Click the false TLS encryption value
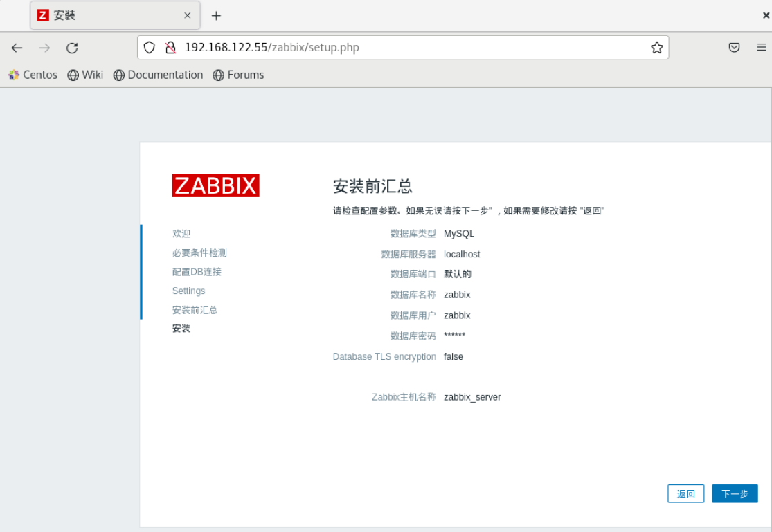 point(454,357)
